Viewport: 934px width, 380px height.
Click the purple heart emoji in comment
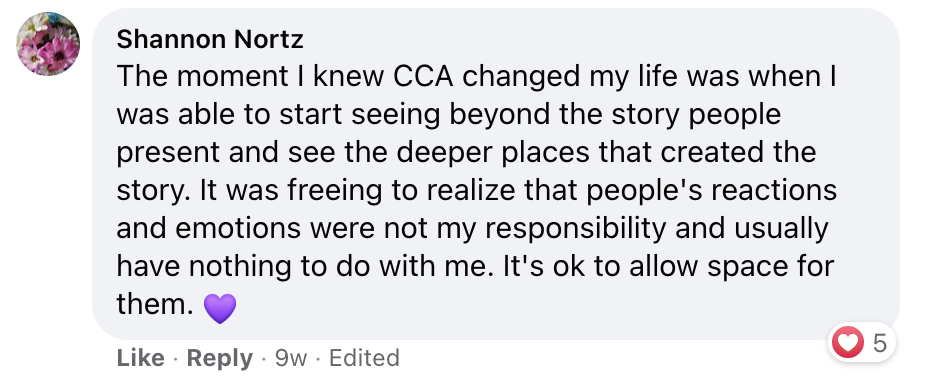tap(220, 309)
